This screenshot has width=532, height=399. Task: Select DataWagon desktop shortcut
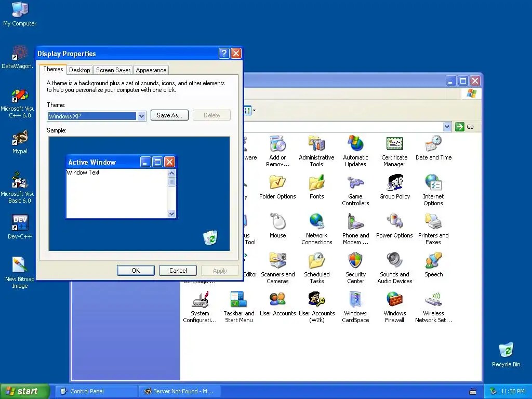(18, 57)
